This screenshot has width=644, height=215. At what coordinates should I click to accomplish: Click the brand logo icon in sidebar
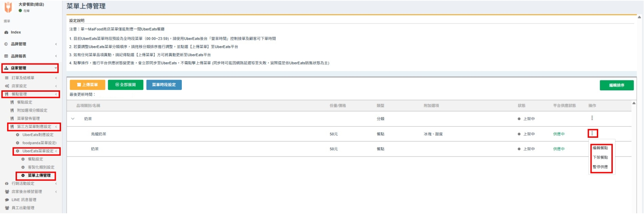(8, 7)
